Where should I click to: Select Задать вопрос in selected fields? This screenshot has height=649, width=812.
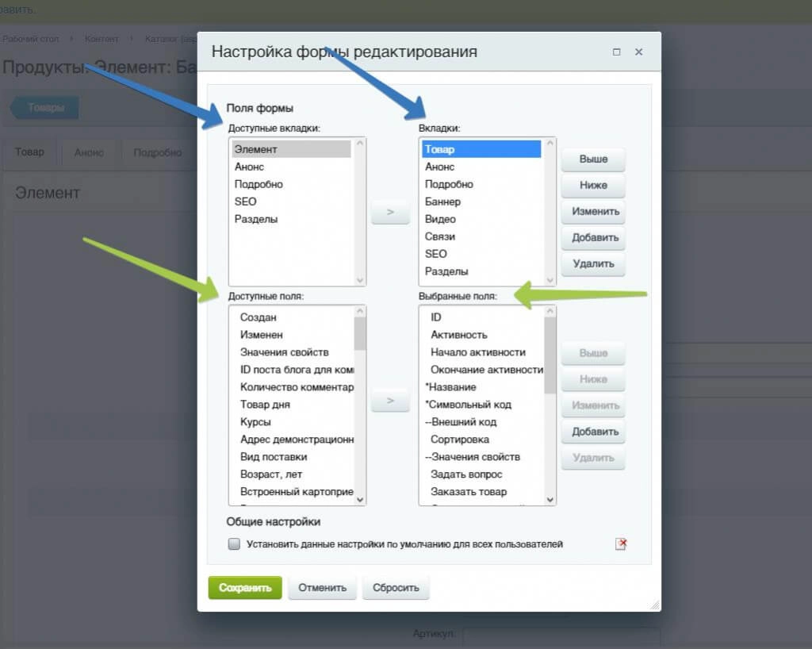(483, 474)
